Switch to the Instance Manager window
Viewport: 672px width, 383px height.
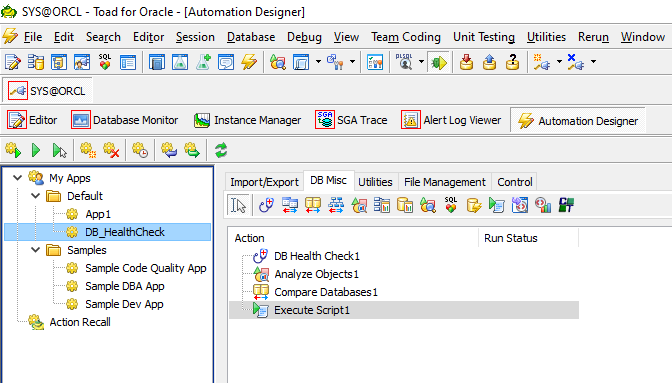[247, 120]
